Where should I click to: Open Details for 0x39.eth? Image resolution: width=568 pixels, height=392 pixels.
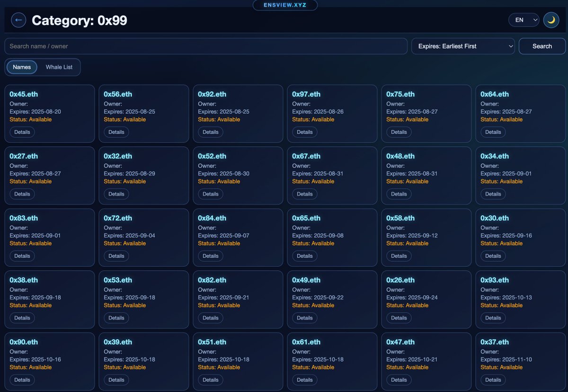(116, 380)
